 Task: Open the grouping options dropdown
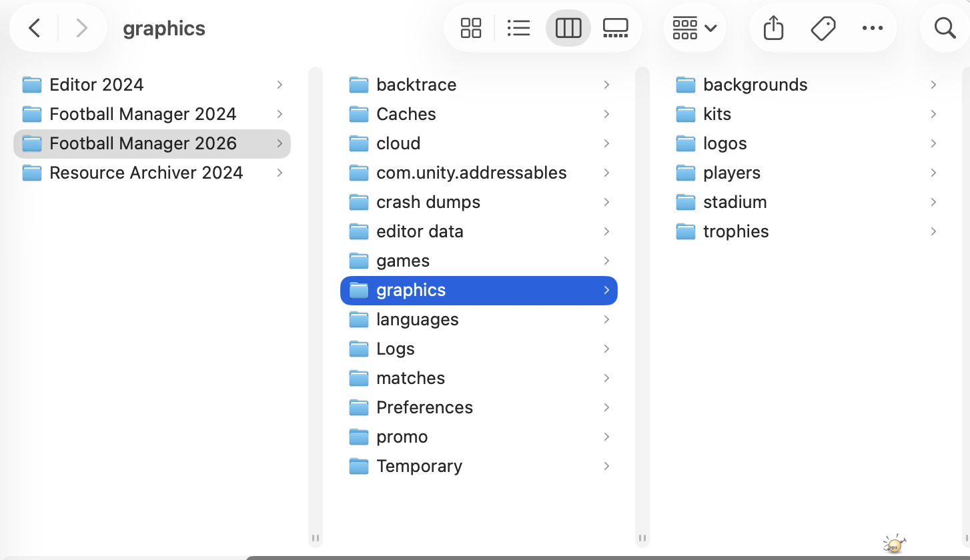click(694, 28)
